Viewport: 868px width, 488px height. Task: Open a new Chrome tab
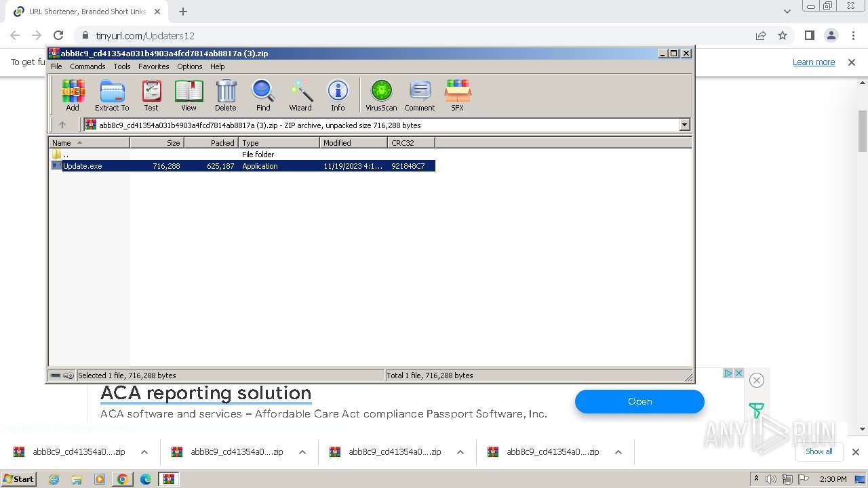(x=183, y=12)
